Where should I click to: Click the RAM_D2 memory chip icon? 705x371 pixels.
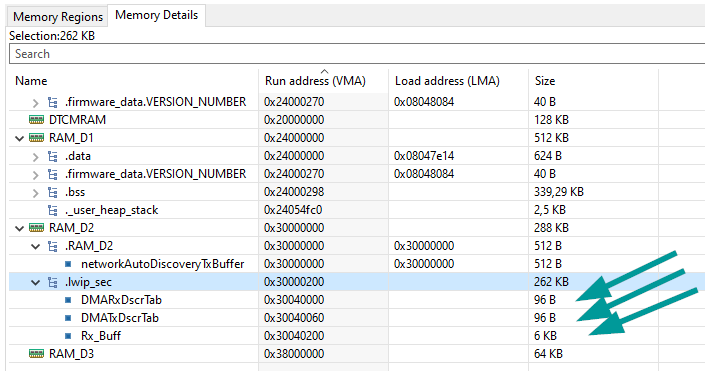tap(36, 228)
